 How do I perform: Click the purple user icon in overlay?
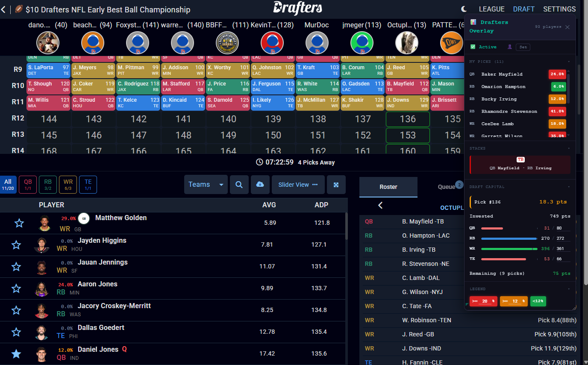[510, 47]
